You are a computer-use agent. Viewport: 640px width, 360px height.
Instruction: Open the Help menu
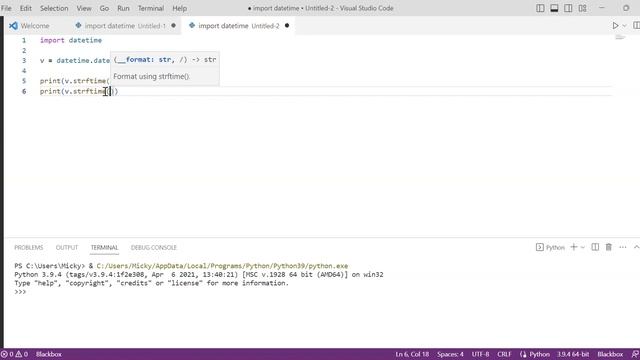[179, 8]
